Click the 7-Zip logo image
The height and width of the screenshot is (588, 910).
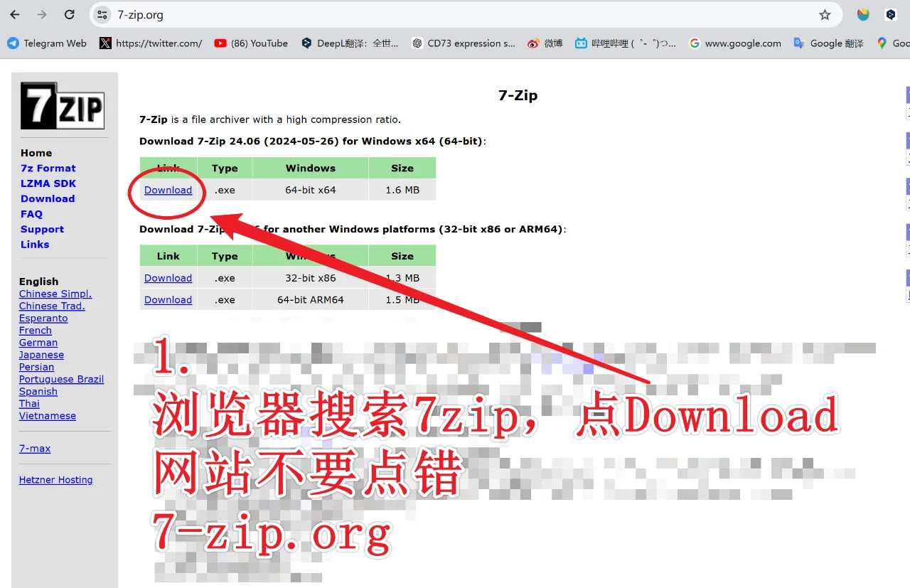pos(63,105)
